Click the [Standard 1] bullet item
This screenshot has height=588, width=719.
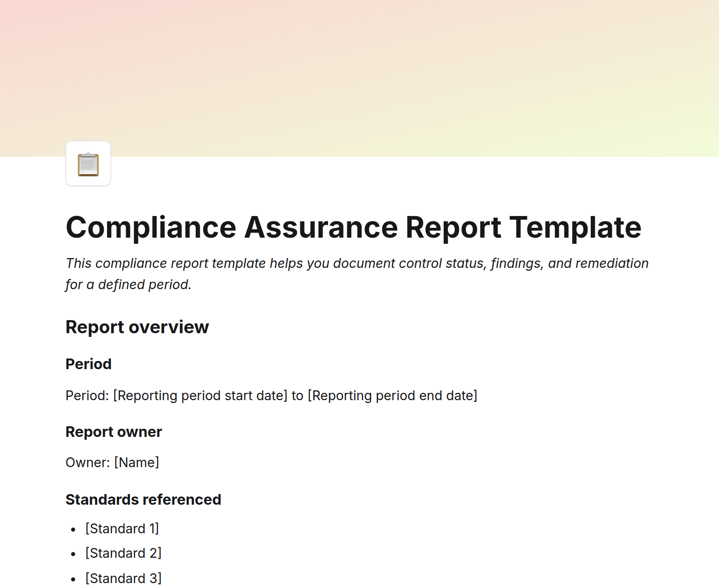coord(122,528)
